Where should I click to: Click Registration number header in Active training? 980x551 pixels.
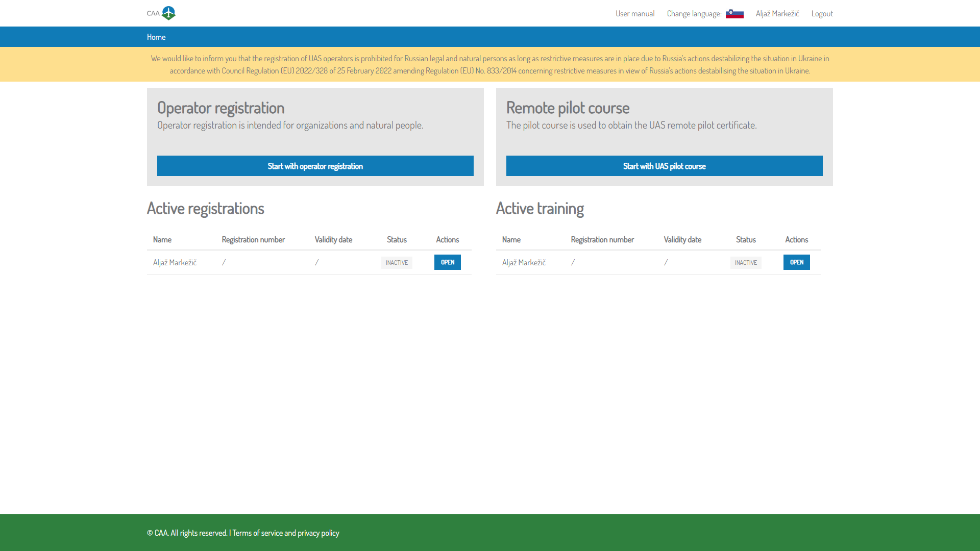click(x=602, y=240)
